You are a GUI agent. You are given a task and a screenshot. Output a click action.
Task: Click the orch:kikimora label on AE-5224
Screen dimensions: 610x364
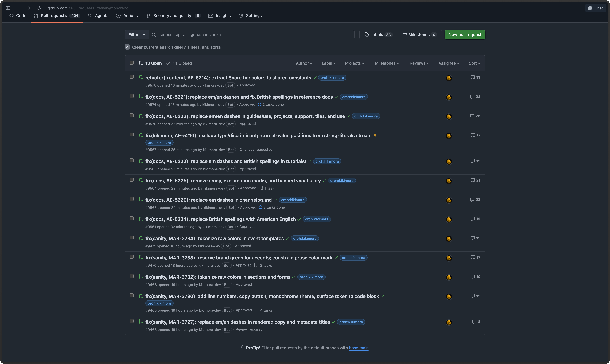pyautogui.click(x=316, y=219)
